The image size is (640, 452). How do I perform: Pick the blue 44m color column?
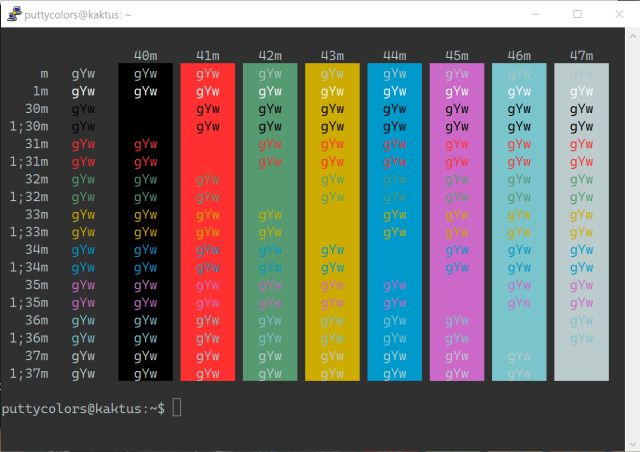click(x=395, y=222)
